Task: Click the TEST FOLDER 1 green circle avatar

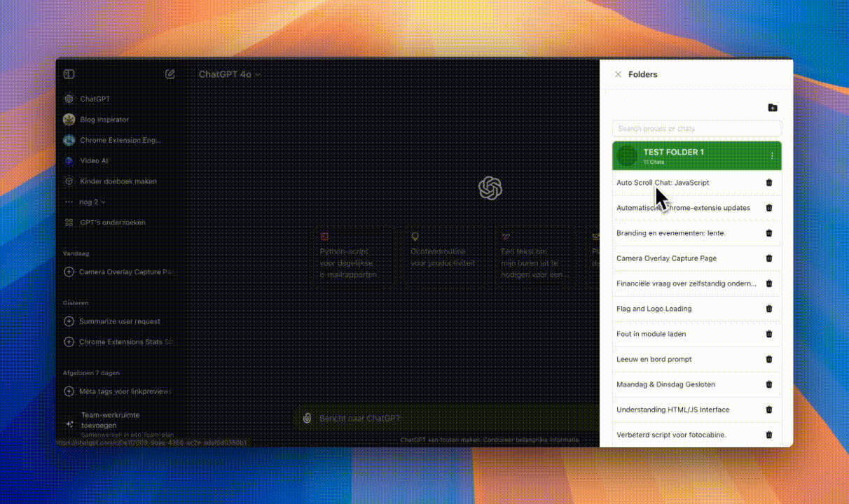Action: coord(627,155)
